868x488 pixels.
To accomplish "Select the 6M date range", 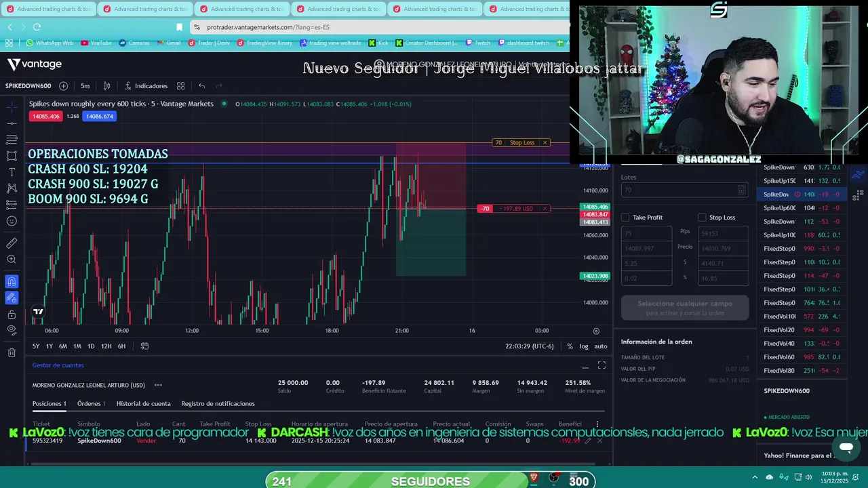I will tap(62, 346).
